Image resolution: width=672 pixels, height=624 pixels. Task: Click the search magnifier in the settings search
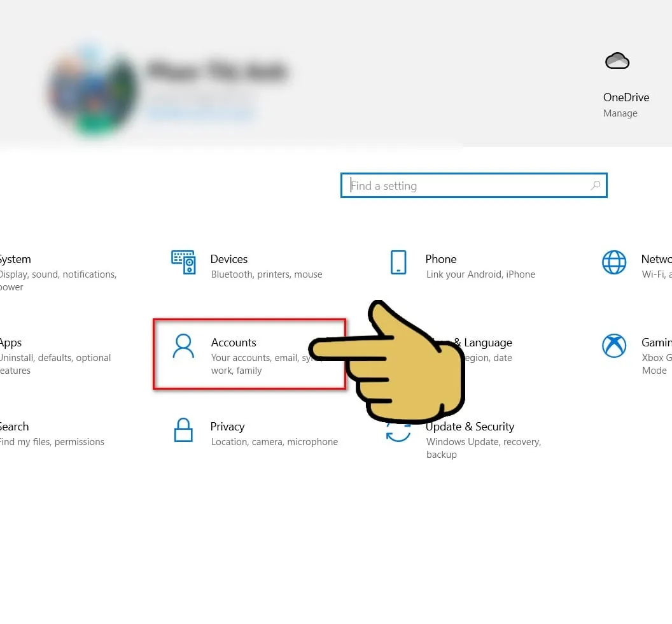coord(595,185)
